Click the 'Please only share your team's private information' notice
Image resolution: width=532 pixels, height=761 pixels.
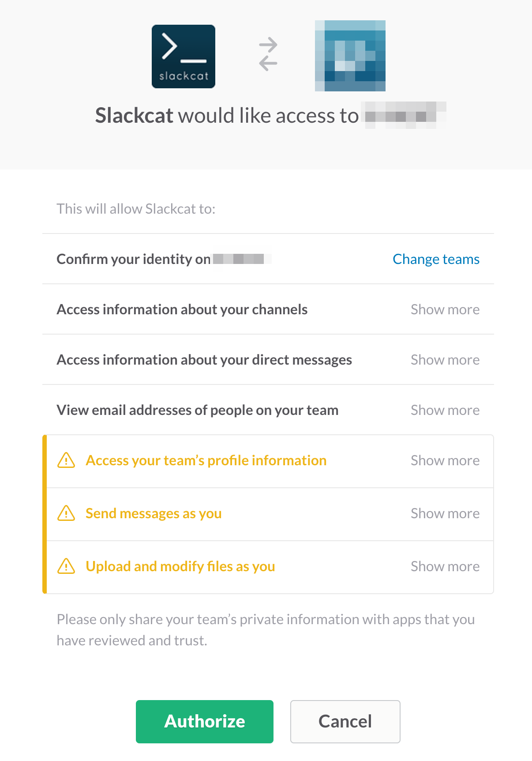(x=266, y=630)
